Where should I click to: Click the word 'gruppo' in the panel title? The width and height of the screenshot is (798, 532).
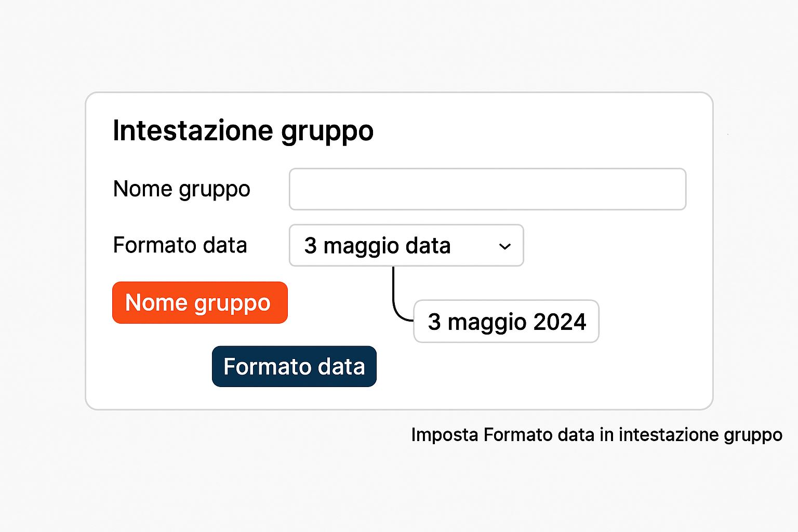(x=327, y=131)
